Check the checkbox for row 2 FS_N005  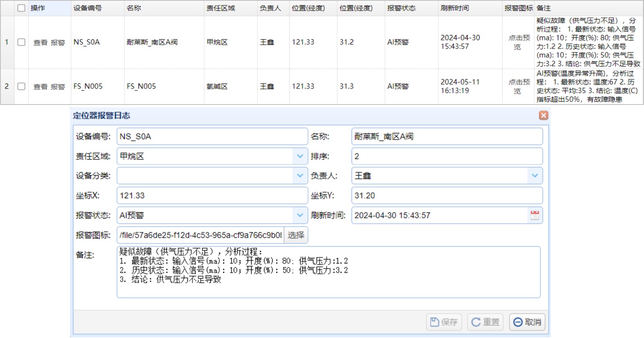21,86
